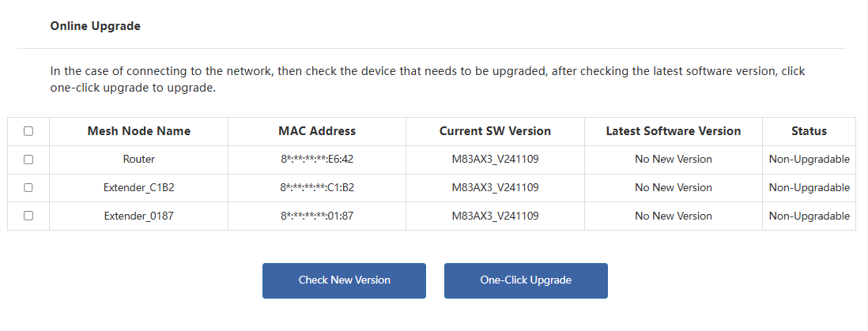Select the Extender_0187 node name cell
Screen dimensions: 868x331
(x=138, y=216)
